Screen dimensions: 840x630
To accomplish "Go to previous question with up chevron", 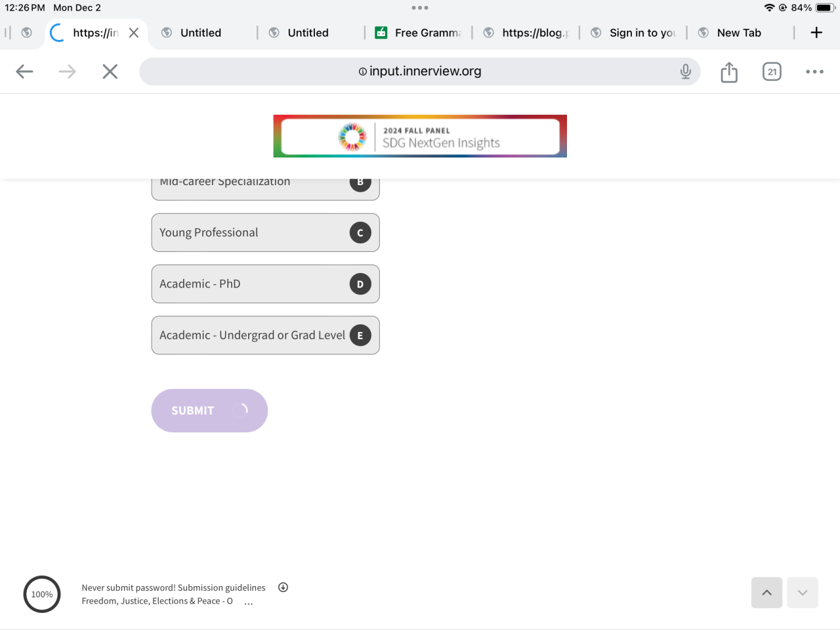I will [766, 593].
